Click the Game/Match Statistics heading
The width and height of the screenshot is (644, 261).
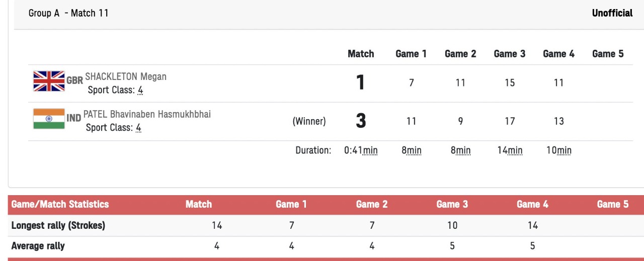pyautogui.click(x=60, y=204)
